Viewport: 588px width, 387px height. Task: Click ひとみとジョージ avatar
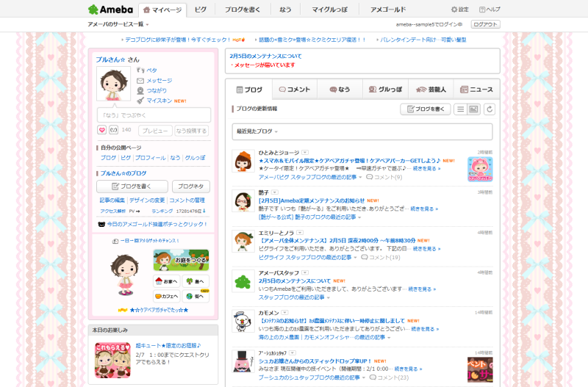(x=243, y=161)
